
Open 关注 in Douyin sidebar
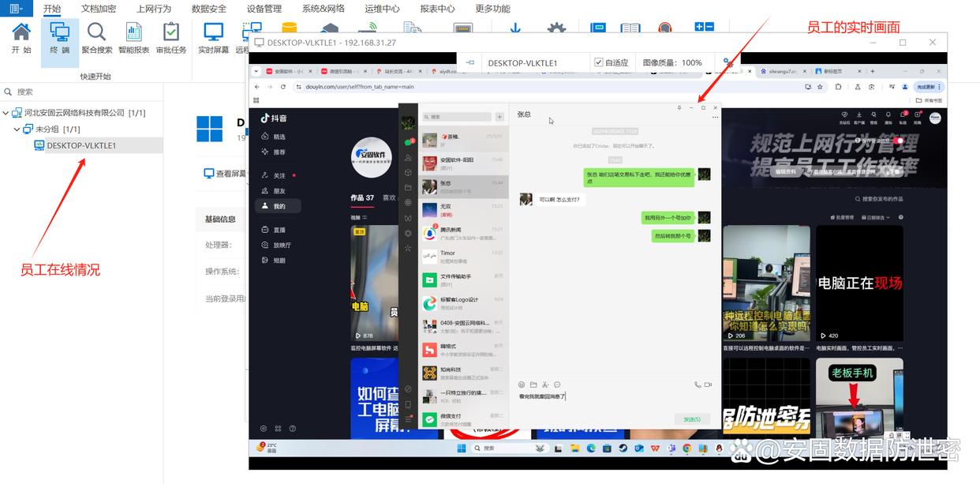tap(272, 175)
